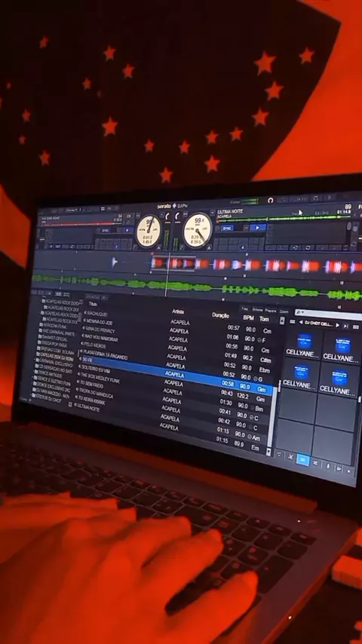Toggle SYNC on the right deck
362x644 pixels.
coord(228,228)
